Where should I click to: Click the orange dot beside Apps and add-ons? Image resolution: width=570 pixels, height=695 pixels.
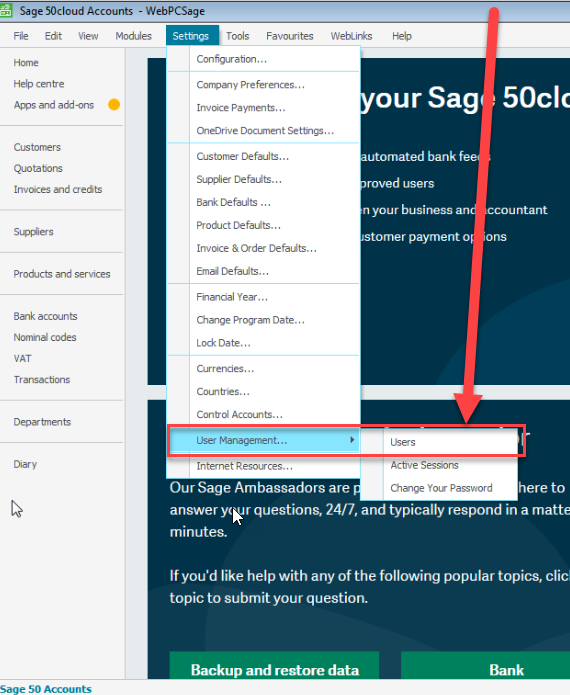coord(114,105)
